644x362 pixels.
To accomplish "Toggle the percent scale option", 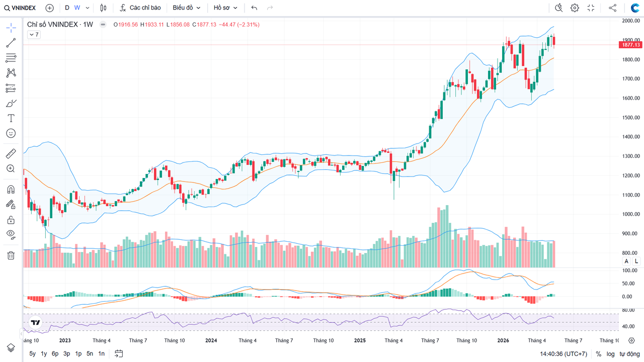I will click(x=599, y=354).
